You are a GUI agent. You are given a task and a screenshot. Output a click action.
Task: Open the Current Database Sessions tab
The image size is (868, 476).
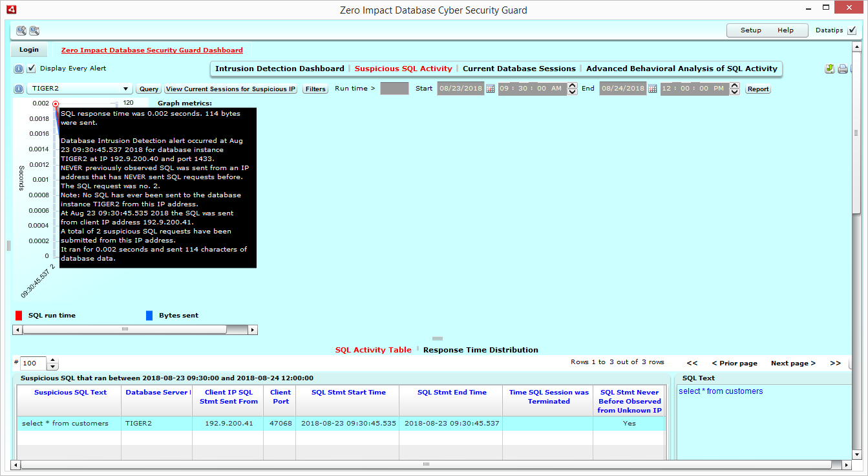[519, 69]
